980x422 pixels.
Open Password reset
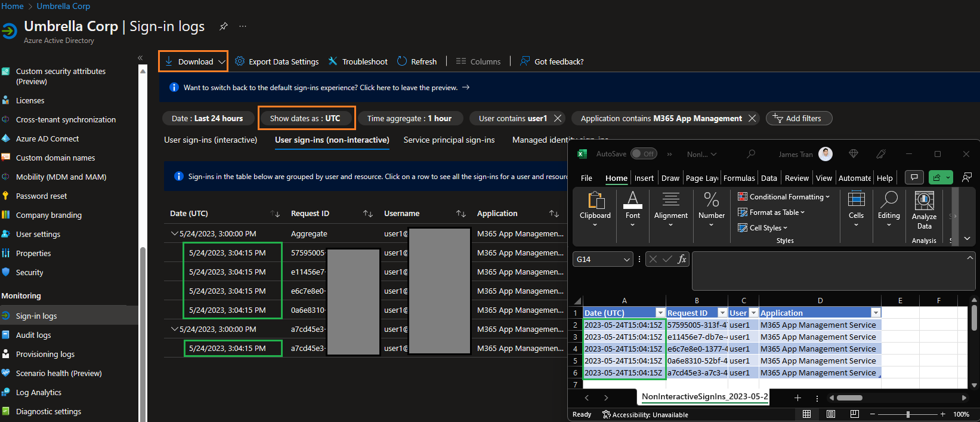(41, 196)
